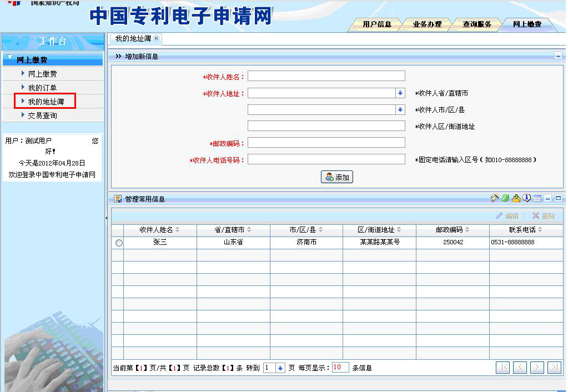Select the radio button for 张三 row
The height and width of the screenshot is (392, 568).
click(x=119, y=243)
